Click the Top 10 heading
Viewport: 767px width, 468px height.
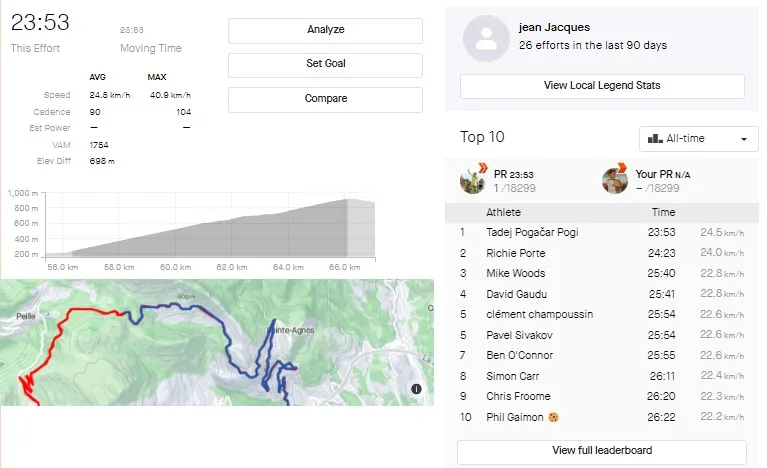(482, 137)
